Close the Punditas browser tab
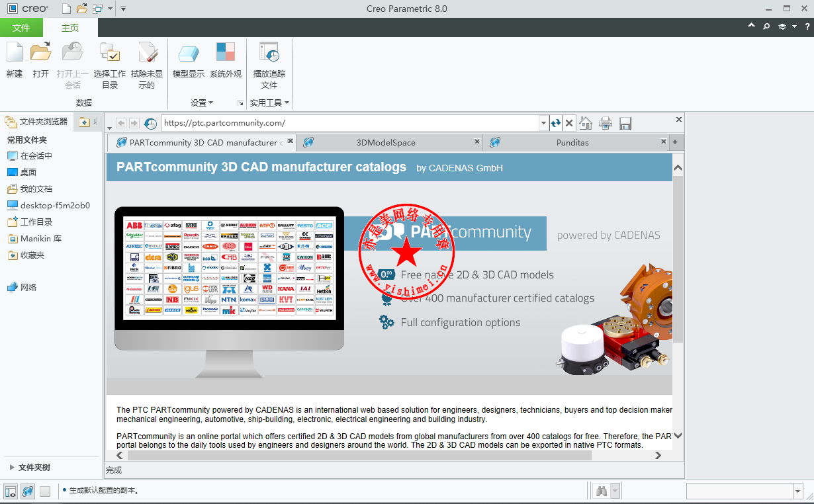 coord(664,141)
